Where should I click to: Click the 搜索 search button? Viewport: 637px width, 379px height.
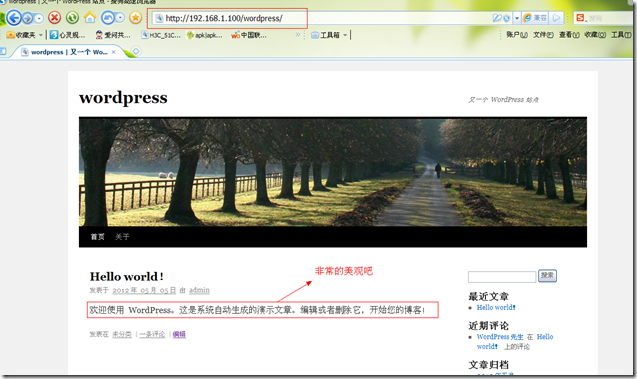[547, 276]
